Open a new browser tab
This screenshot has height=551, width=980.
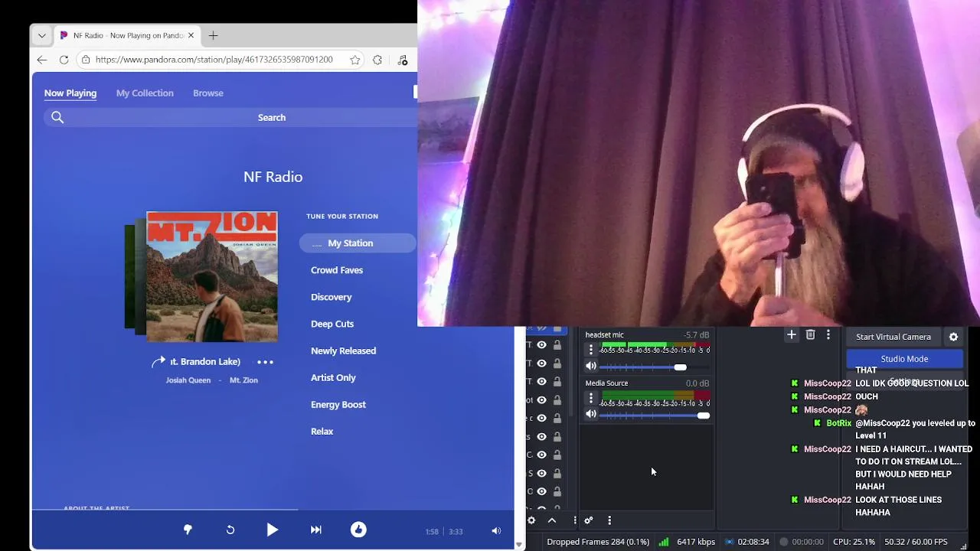pyautogui.click(x=213, y=35)
